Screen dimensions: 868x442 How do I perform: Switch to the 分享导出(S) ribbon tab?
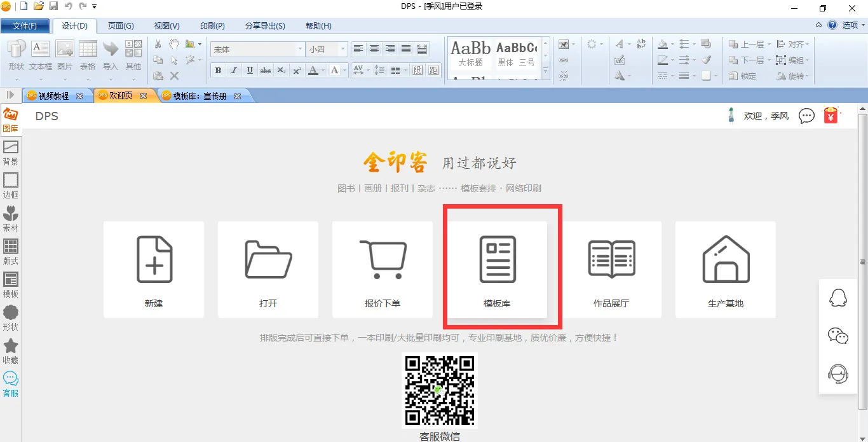tap(265, 26)
